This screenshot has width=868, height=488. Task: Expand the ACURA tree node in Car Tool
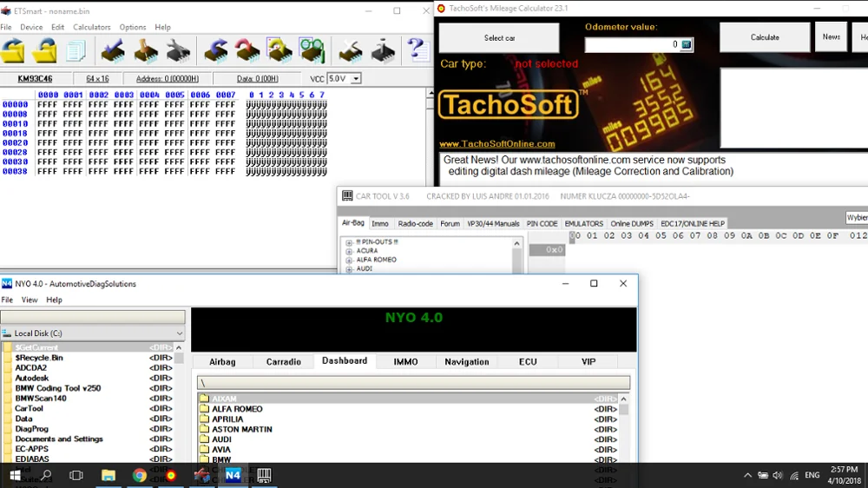(x=349, y=252)
